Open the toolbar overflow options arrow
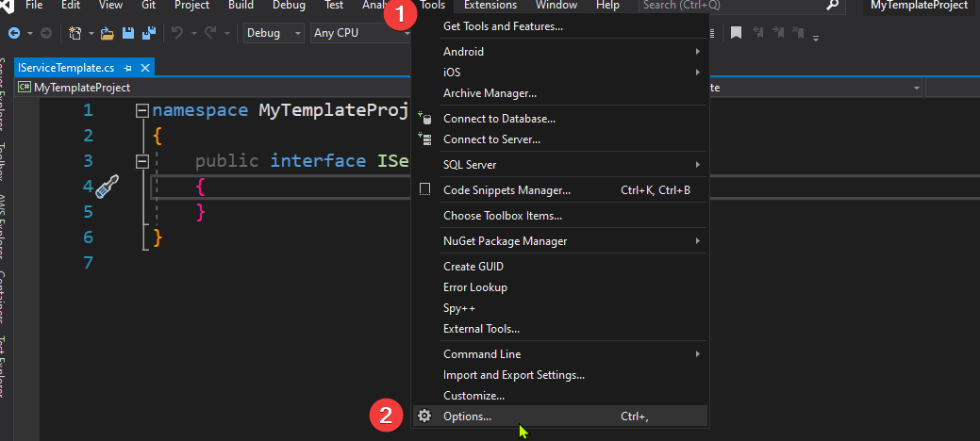Viewport: 980px width, 441px height. pyautogui.click(x=816, y=38)
